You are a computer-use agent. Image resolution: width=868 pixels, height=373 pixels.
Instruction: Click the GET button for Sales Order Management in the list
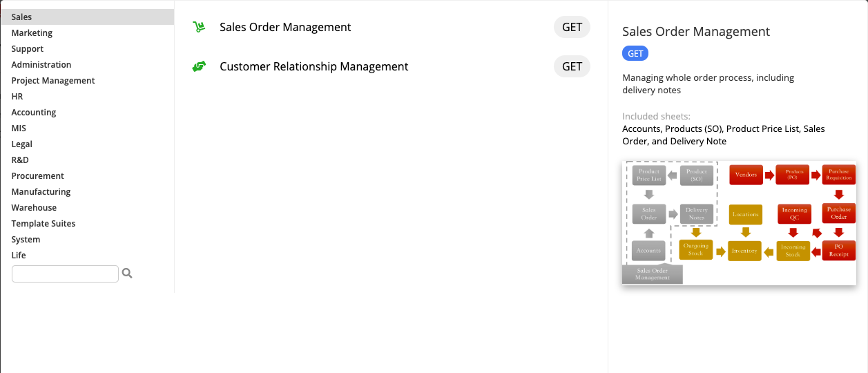tap(572, 28)
